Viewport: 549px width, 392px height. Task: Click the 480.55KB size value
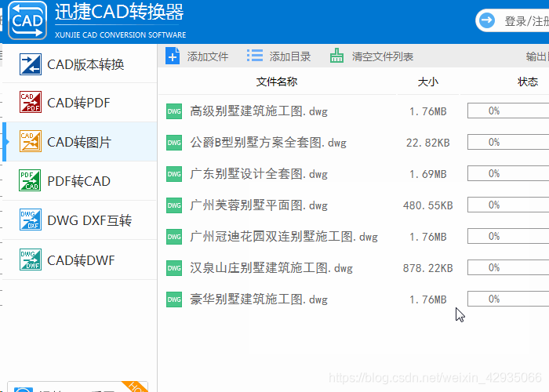428,205
